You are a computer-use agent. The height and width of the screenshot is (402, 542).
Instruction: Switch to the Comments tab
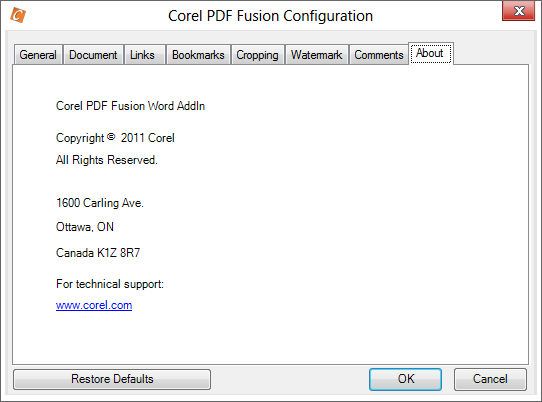click(x=379, y=55)
